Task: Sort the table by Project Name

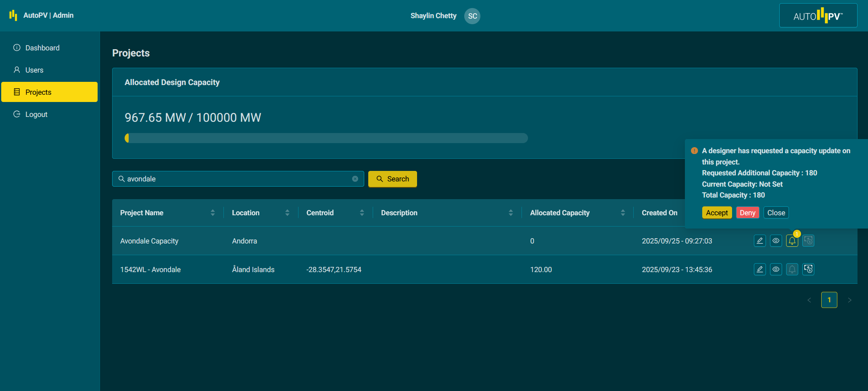Action: pos(213,213)
